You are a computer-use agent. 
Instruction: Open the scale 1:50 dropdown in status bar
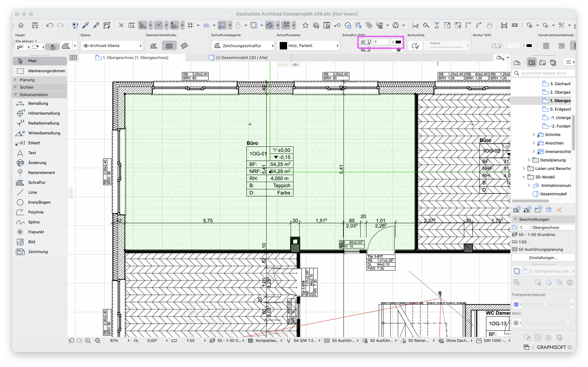(x=189, y=341)
